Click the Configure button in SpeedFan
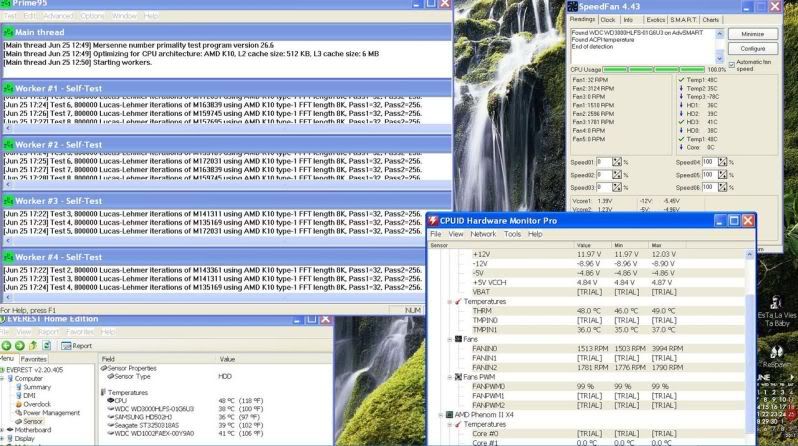Viewport: 798px width, 446px height. coord(753,48)
